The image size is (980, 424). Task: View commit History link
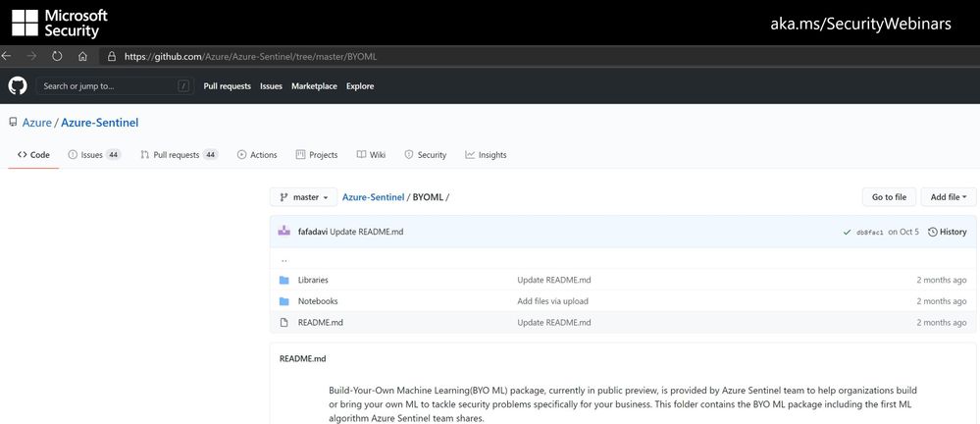click(x=948, y=233)
